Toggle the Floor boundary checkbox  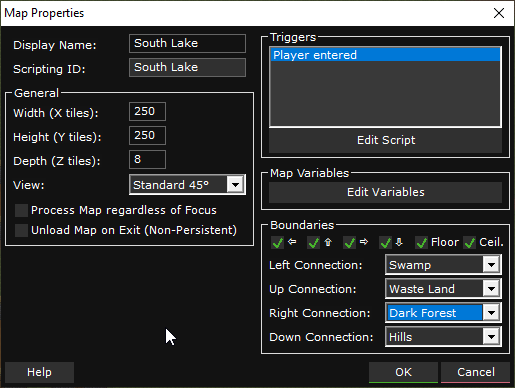[421, 243]
